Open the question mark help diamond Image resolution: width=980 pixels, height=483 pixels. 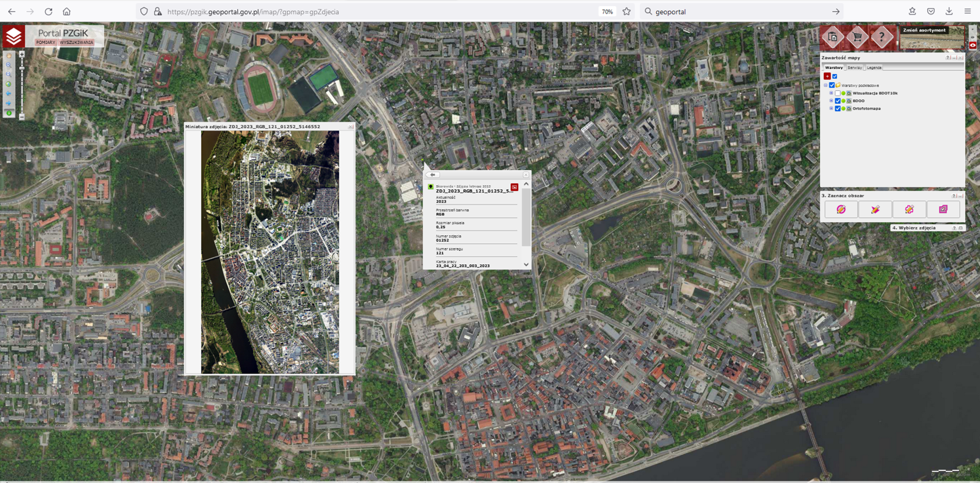click(x=882, y=37)
